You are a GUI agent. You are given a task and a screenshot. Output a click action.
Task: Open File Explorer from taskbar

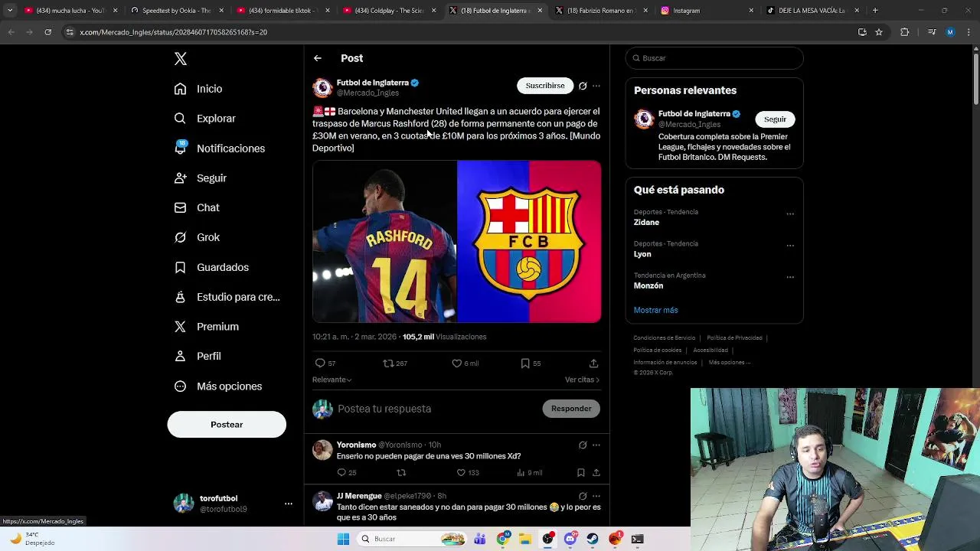(524, 539)
